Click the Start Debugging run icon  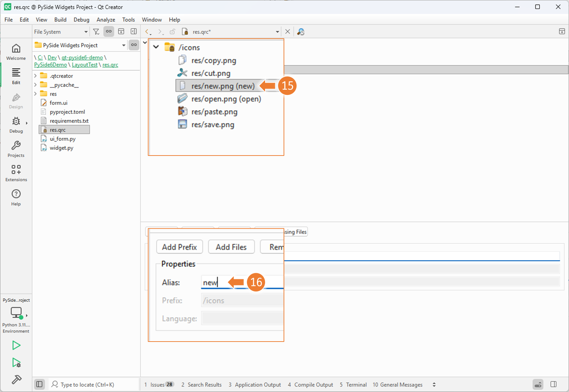pyautogui.click(x=16, y=362)
